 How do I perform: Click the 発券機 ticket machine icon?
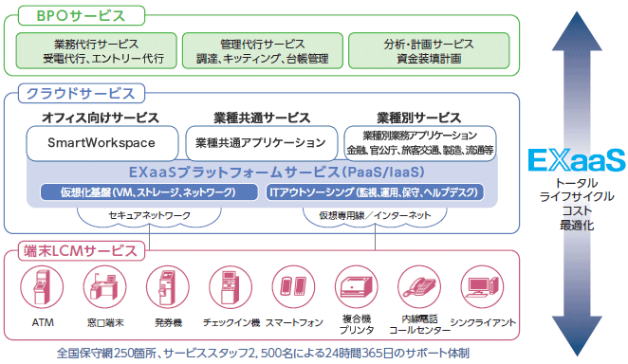click(168, 287)
